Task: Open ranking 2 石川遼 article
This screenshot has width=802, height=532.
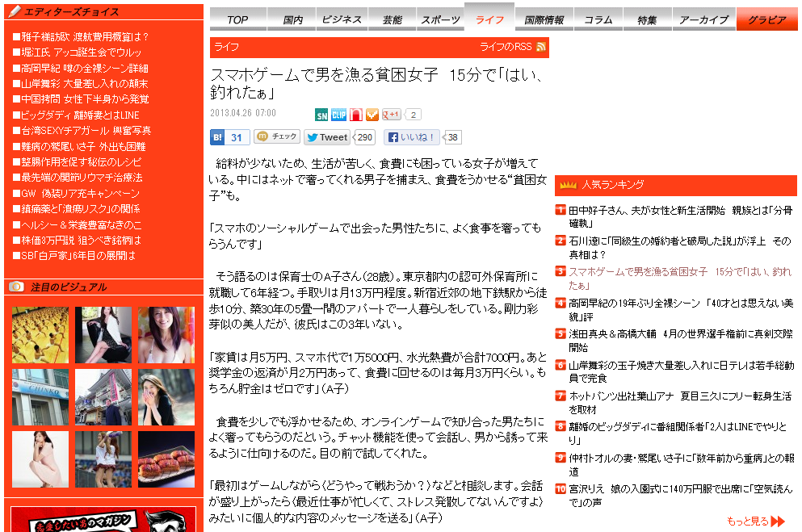Action: click(680, 247)
